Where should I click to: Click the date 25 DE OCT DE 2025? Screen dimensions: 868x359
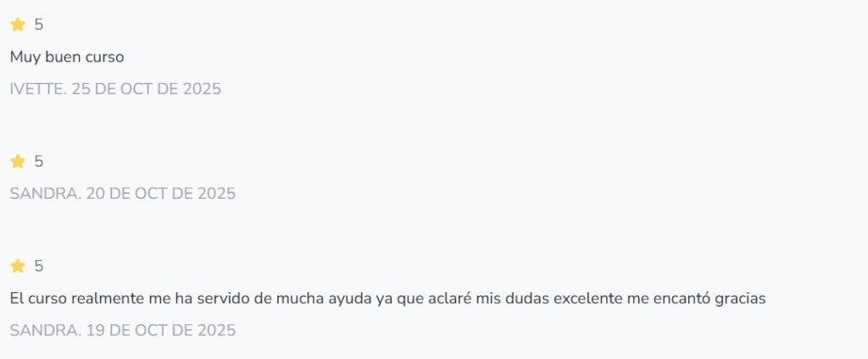147,88
